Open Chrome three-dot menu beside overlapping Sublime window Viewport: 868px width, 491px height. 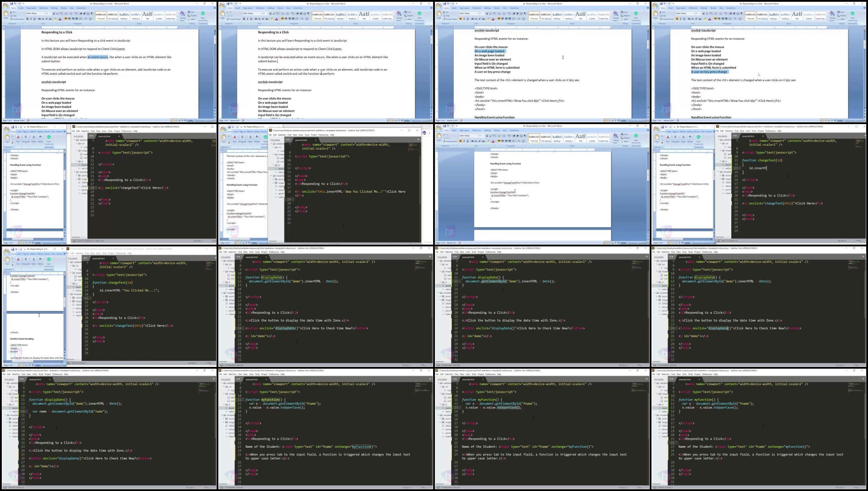click(x=429, y=133)
